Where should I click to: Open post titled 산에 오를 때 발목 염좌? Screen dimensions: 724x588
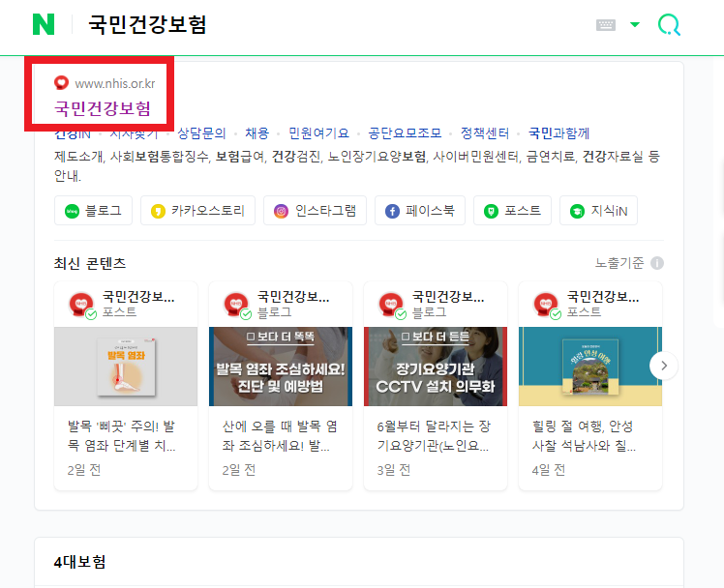(x=280, y=436)
